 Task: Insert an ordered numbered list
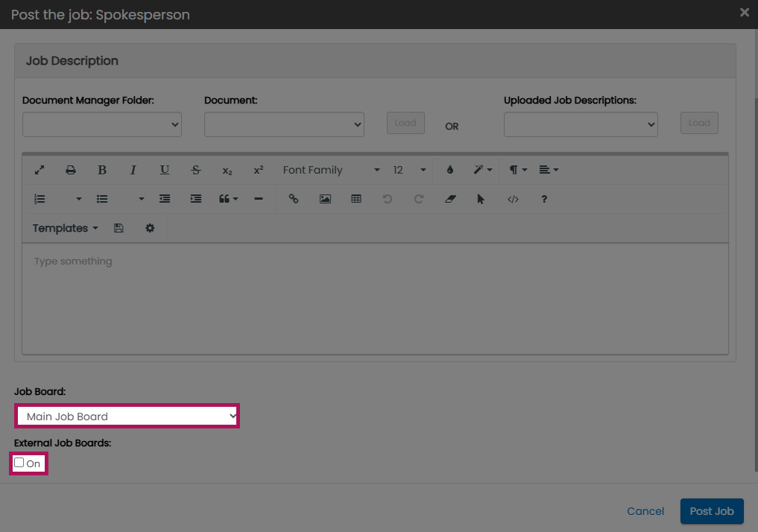pos(40,199)
